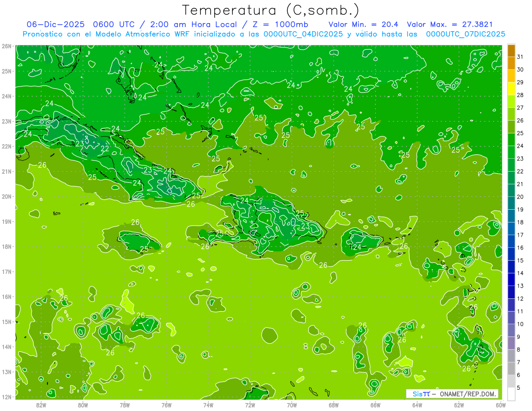Click the legend value "19"
Viewport: 532px width, 411px height.
[x=520, y=209]
